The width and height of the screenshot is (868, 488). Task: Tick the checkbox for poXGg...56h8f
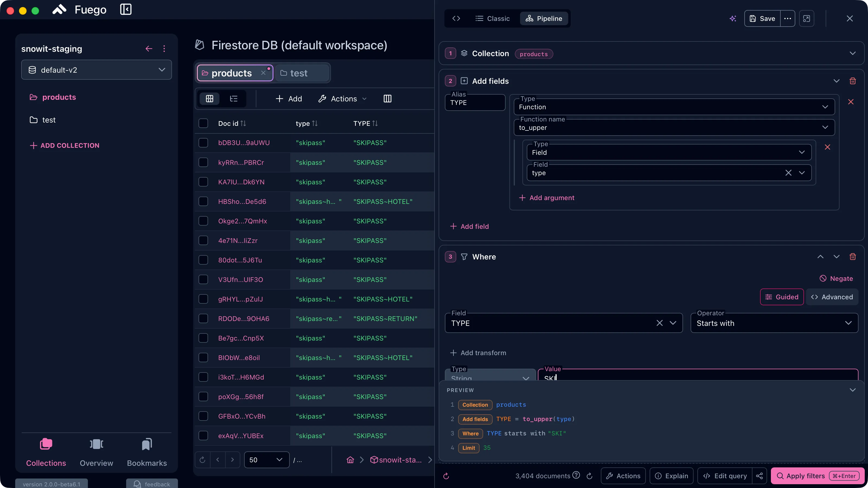203,397
